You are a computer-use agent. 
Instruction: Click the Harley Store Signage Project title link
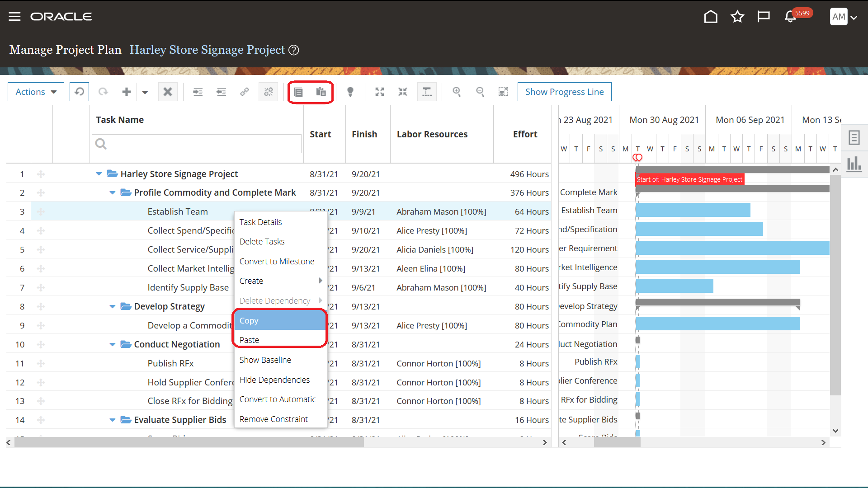[x=207, y=50]
